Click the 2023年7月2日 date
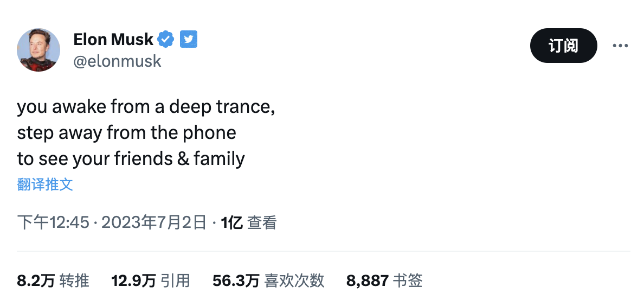 tap(154, 222)
